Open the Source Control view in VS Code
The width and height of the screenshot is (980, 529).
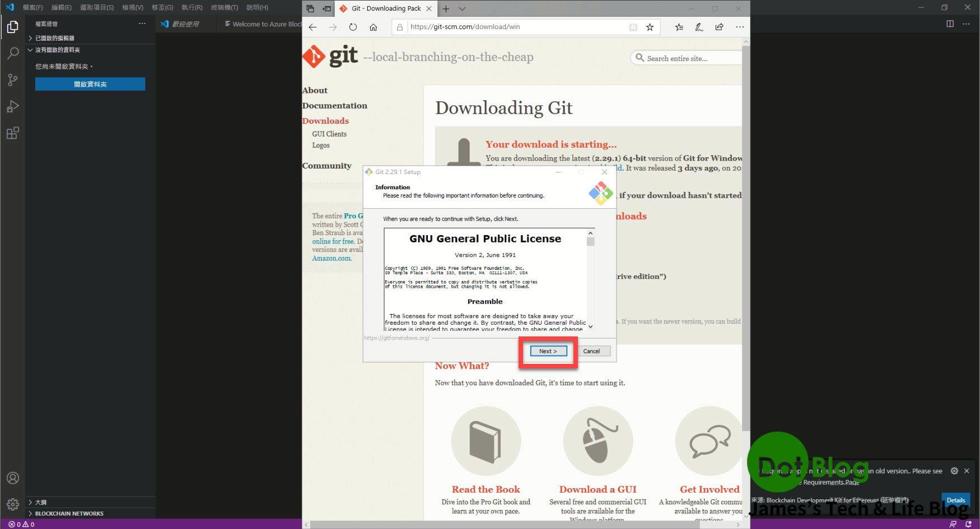12,80
